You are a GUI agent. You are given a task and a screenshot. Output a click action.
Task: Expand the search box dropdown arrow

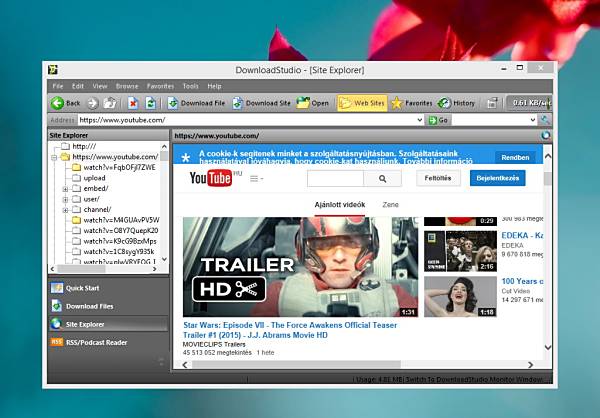pyautogui.click(x=533, y=120)
